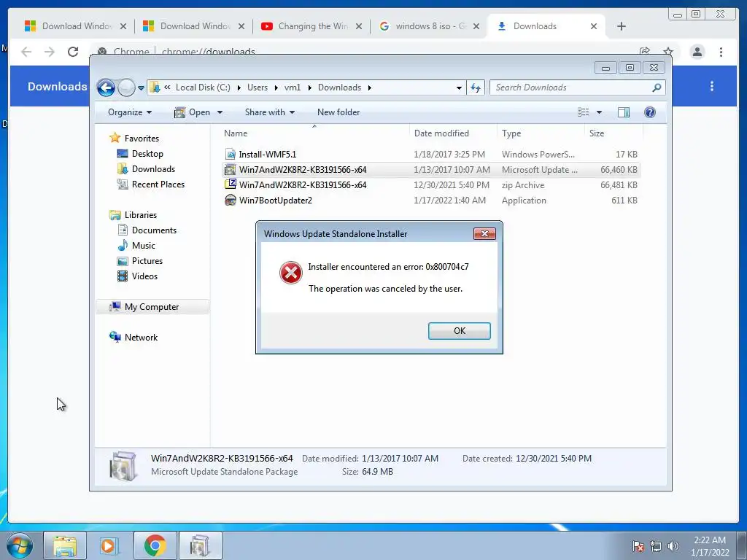Switch to the first Download Windows Chrome tab
747x560 pixels.
75,26
